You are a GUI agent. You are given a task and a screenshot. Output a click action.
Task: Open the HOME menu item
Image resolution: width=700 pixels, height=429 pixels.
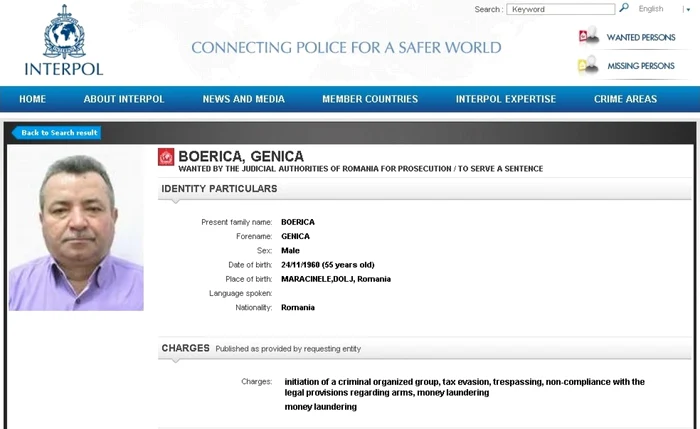tap(33, 99)
